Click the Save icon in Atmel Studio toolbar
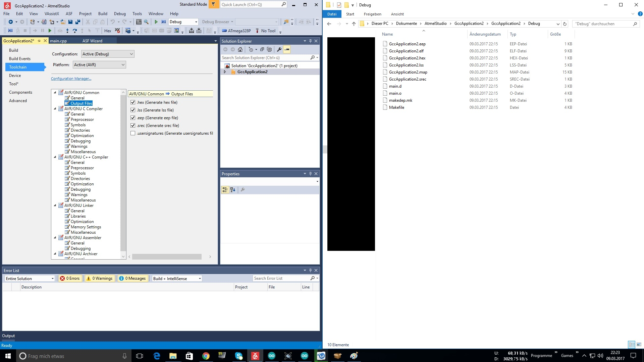This screenshot has height=362, width=644. (x=70, y=22)
